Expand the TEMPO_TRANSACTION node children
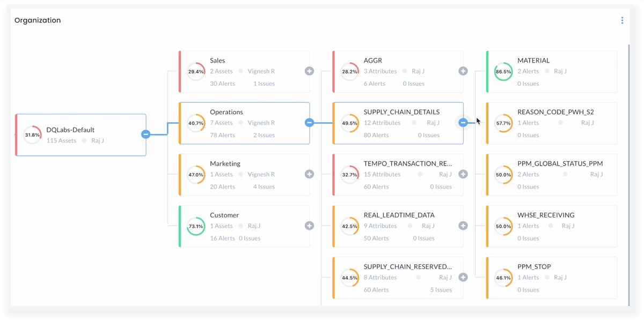The height and width of the screenshot is (321, 644). (463, 174)
